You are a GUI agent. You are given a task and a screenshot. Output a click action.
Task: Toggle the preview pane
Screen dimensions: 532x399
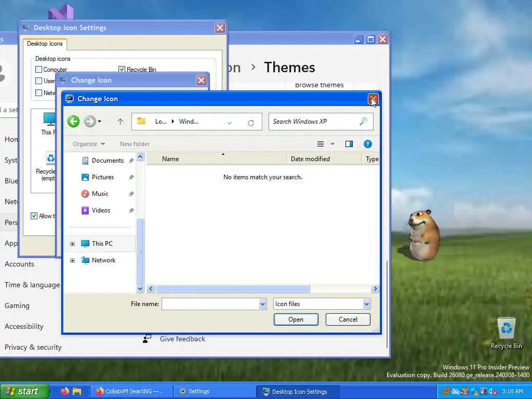coord(349,144)
